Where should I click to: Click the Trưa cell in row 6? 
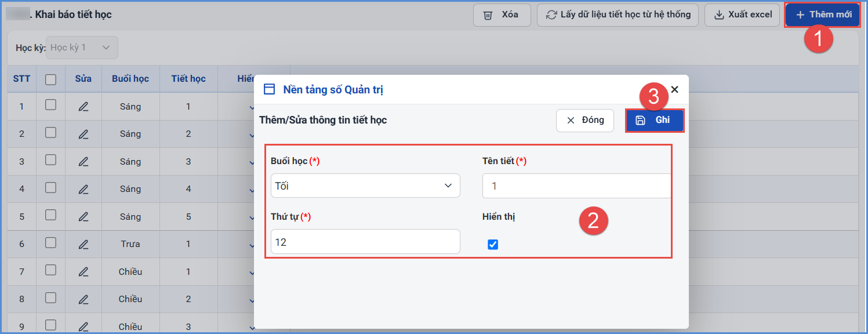[x=130, y=244]
